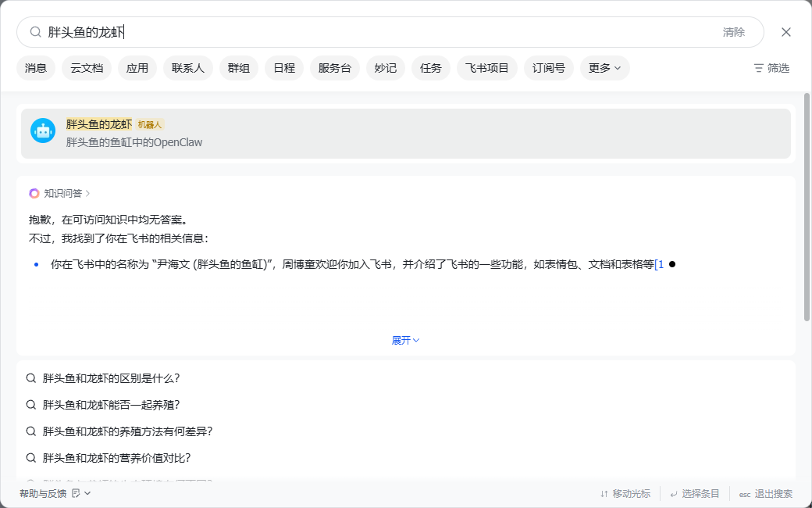Viewport: 812px width, 508px height.
Task: Search suggestion 胖头鱼和龙虾的营养价值对比?
Action: coord(116,458)
